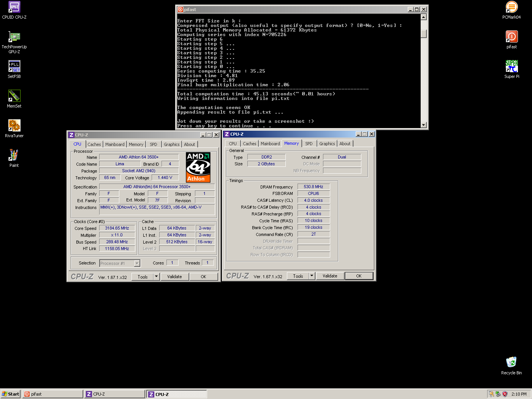Expand Tools dropdown arrow in right CPU-Z window
Screen dimensions: 532x399
[312, 276]
